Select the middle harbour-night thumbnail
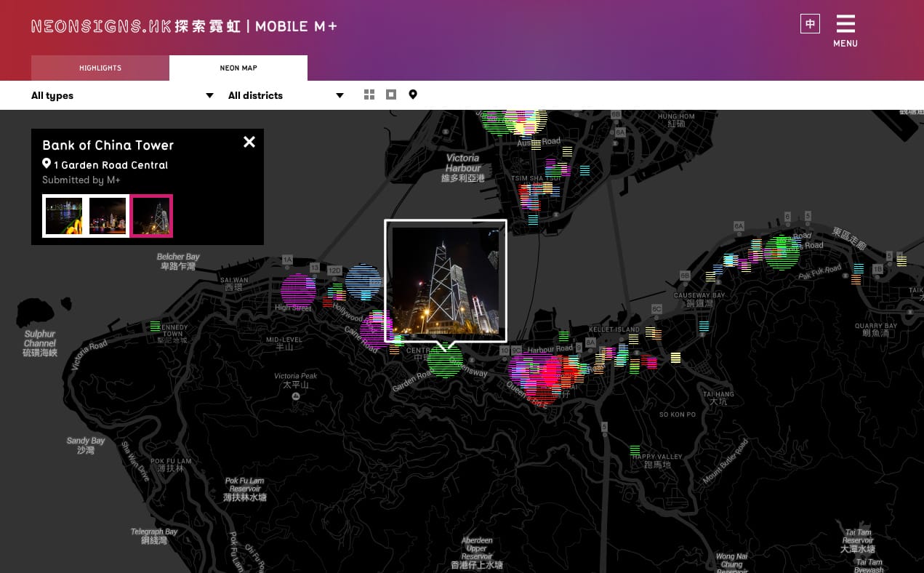 click(107, 216)
